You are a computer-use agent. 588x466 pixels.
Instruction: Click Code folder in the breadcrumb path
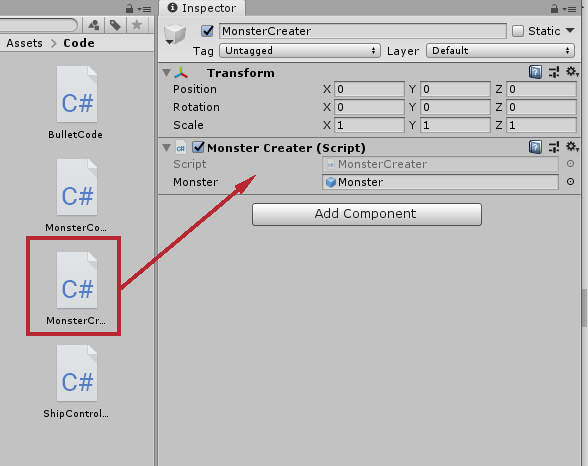point(79,43)
